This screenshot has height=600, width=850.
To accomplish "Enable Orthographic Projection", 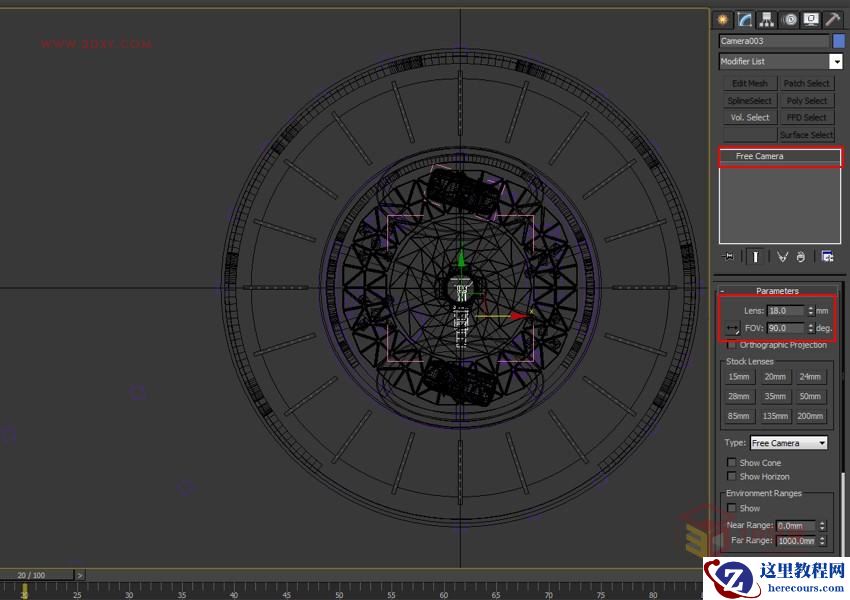I will click(732, 344).
